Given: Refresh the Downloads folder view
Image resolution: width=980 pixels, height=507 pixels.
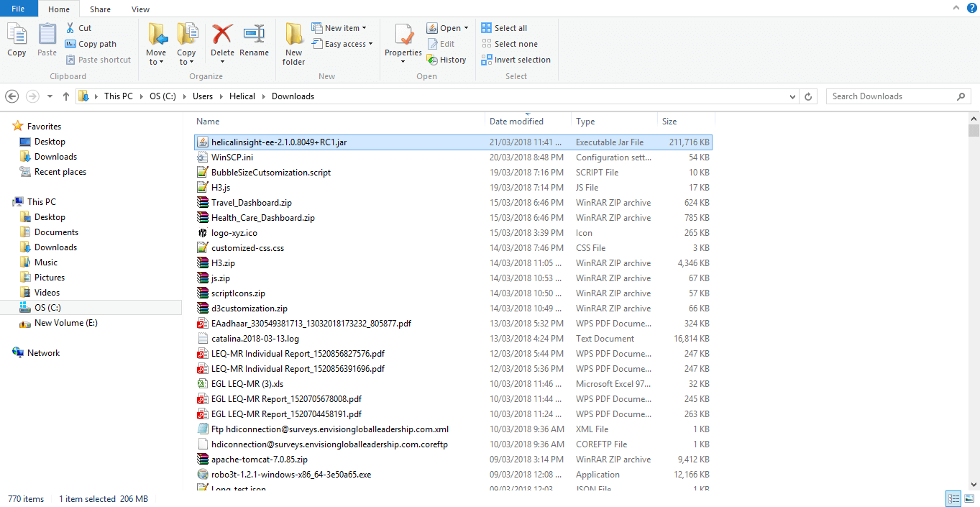Looking at the screenshot, I should point(809,96).
